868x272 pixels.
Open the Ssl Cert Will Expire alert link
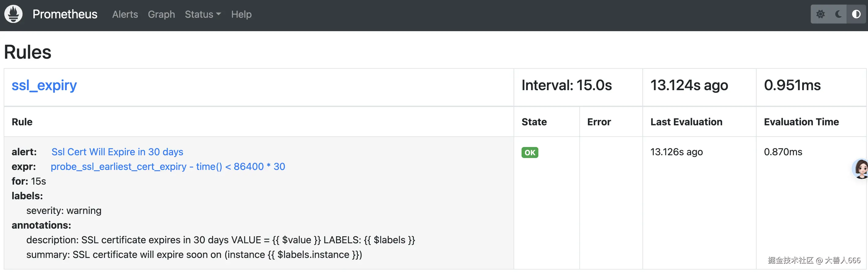[117, 152]
